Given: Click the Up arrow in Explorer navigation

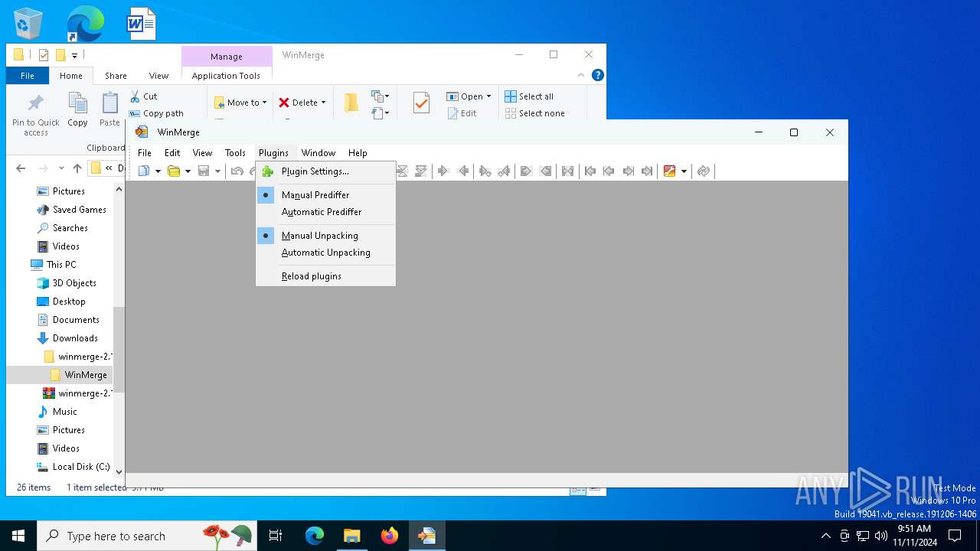Looking at the screenshot, I should [x=77, y=168].
